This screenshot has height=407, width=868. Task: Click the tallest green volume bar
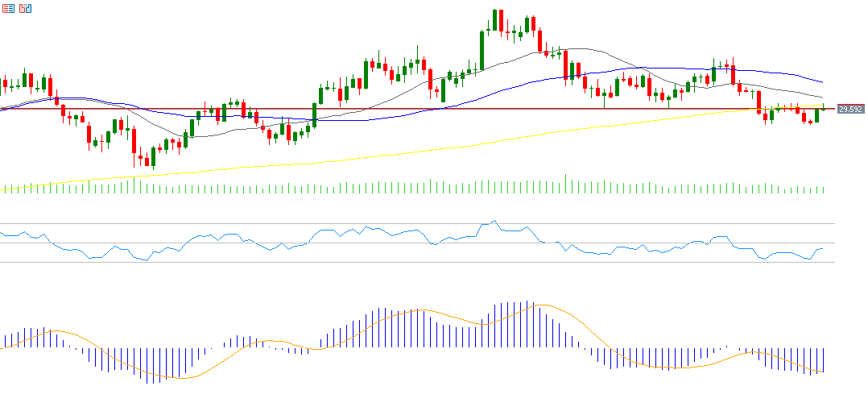[x=565, y=184]
